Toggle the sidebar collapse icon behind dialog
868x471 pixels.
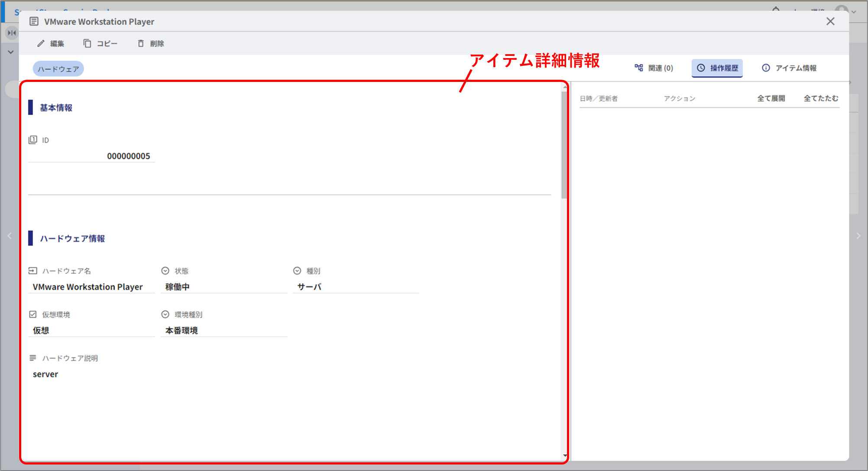pos(12,32)
